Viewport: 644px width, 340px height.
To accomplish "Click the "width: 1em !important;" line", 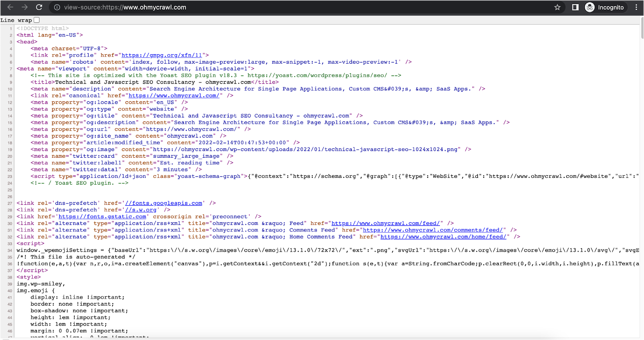I will (69, 324).
